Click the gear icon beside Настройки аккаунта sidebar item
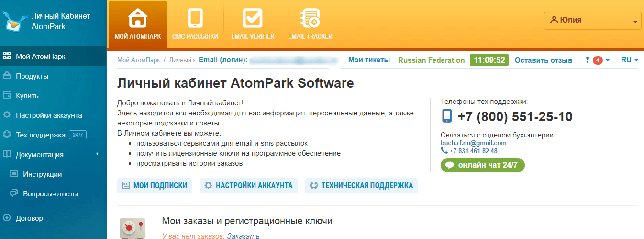644x239 pixels. [x=7, y=115]
